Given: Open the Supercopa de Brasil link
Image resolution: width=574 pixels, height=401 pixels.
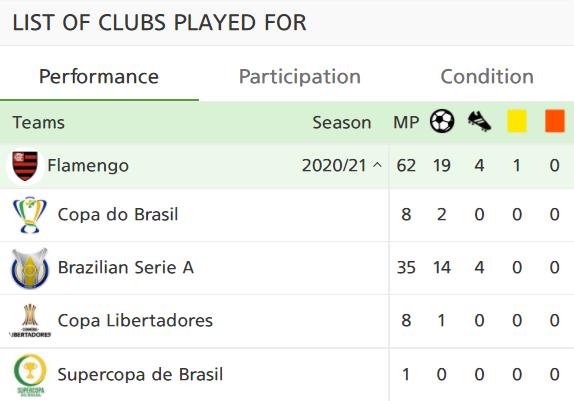Looking at the screenshot, I should (x=140, y=374).
